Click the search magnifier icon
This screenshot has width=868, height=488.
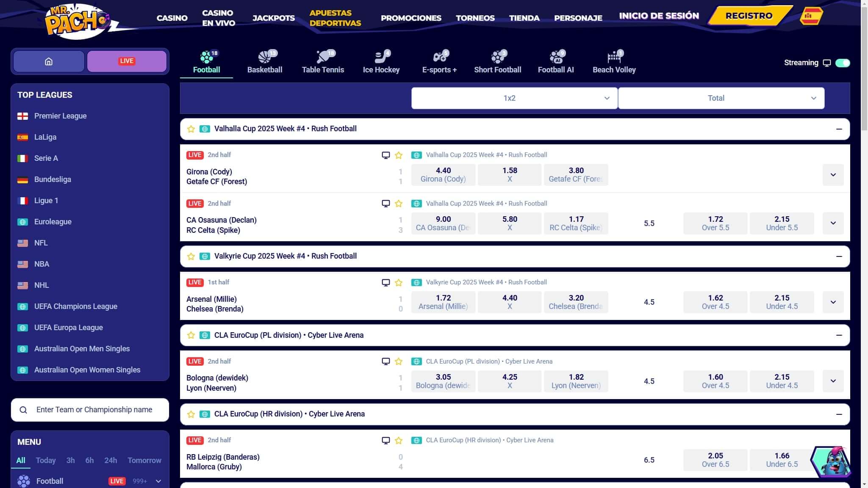pos(23,410)
